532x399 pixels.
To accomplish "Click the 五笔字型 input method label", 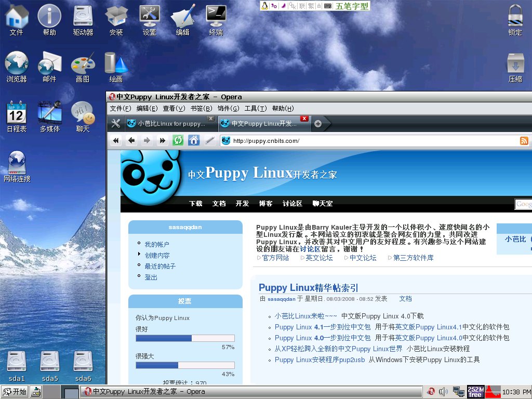I will [x=352, y=6].
